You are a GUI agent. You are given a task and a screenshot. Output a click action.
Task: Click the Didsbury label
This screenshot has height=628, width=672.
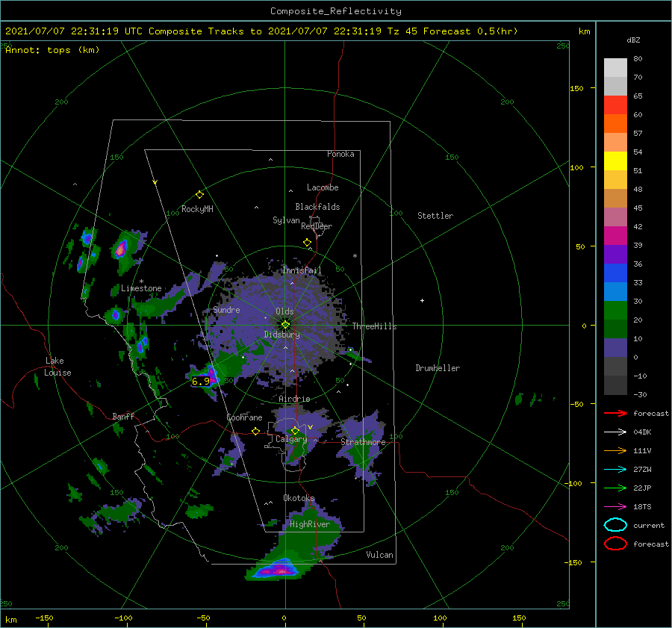click(x=281, y=335)
